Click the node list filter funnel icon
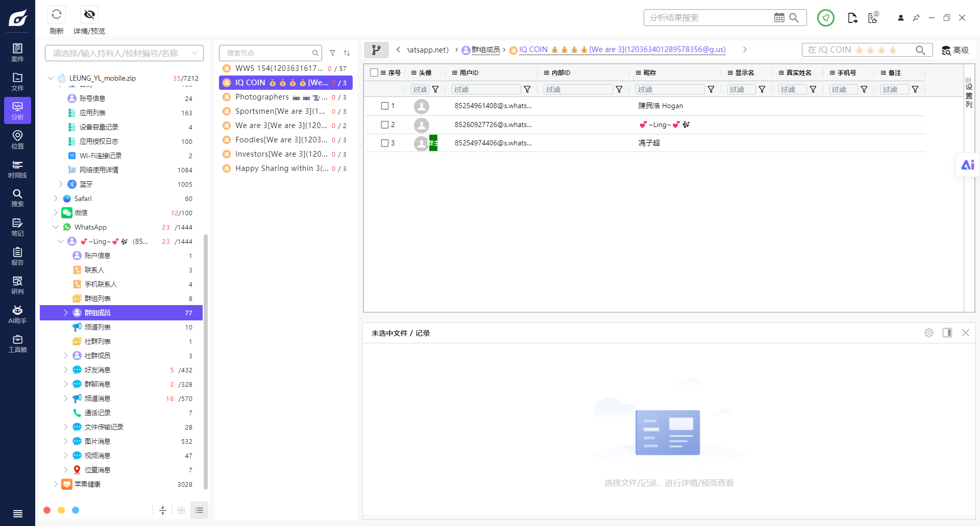This screenshot has width=980, height=526. (x=332, y=53)
